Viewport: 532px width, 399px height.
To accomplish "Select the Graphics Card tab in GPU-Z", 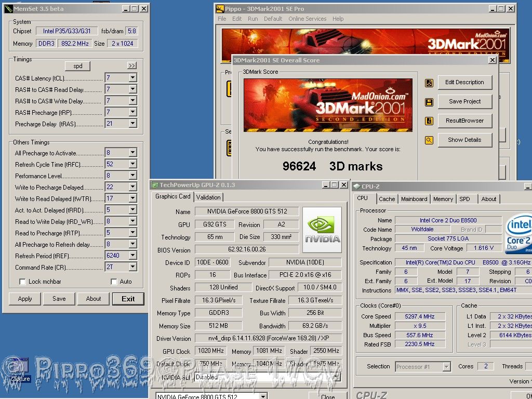I will [x=172, y=196].
